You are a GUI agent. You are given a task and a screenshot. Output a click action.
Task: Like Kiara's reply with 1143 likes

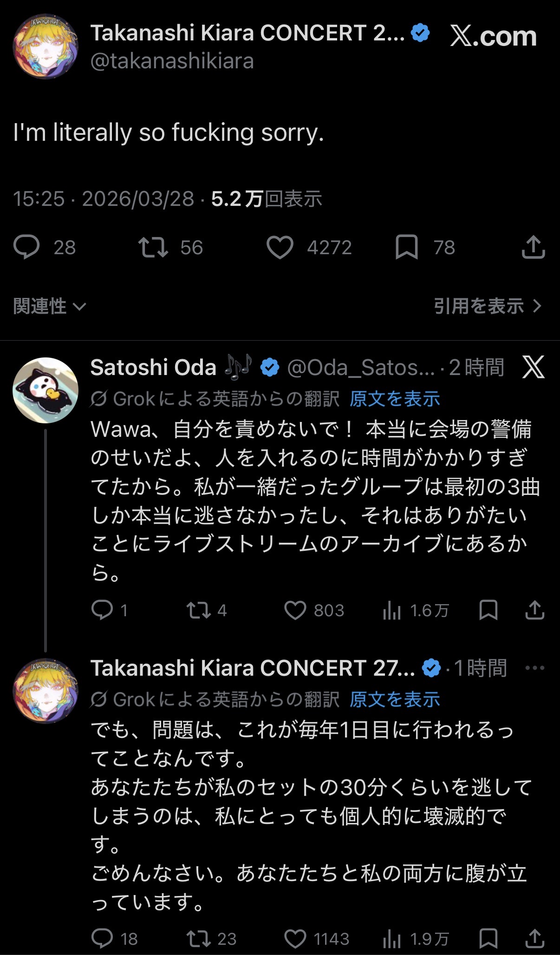click(295, 938)
